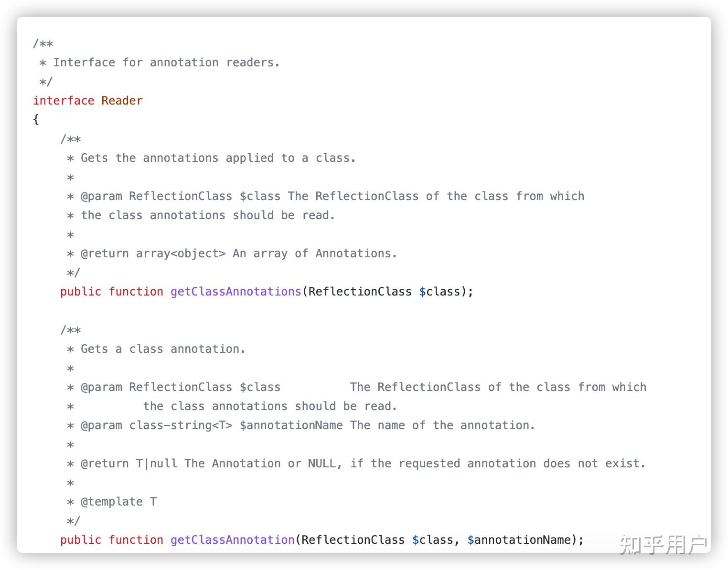The height and width of the screenshot is (570, 728).
Task: Click the opening curly brace below interface Reader
Action: [x=36, y=119]
